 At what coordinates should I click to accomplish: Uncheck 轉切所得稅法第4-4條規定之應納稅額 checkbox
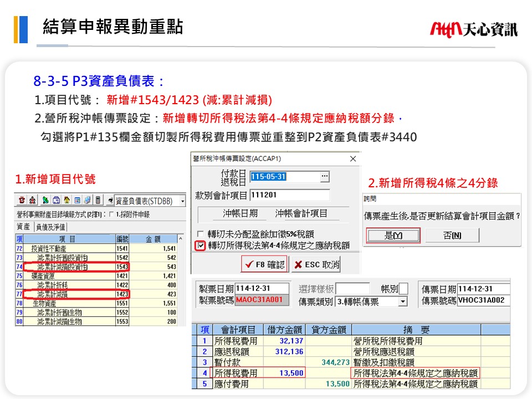[201, 245]
